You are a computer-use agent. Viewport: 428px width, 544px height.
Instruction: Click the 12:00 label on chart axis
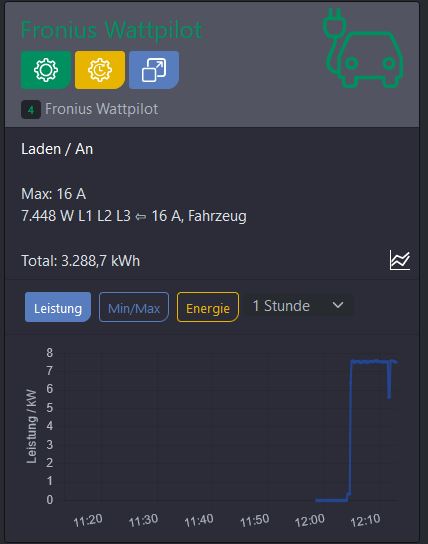tap(310, 520)
